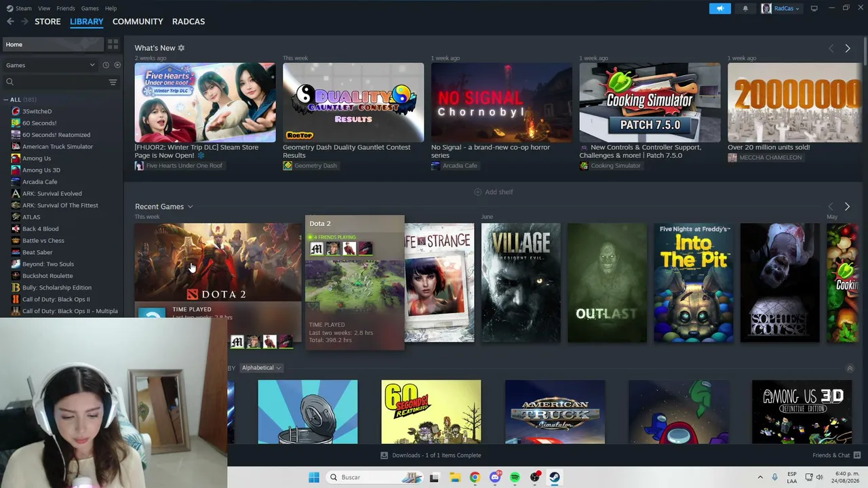
Task: Open the Friends menu
Action: pyautogui.click(x=66, y=8)
